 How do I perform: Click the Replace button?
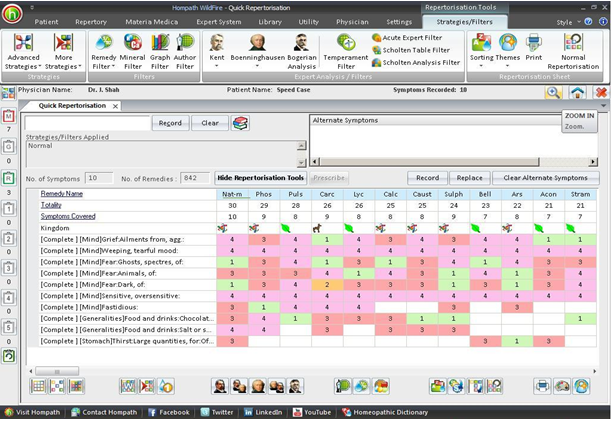click(469, 178)
